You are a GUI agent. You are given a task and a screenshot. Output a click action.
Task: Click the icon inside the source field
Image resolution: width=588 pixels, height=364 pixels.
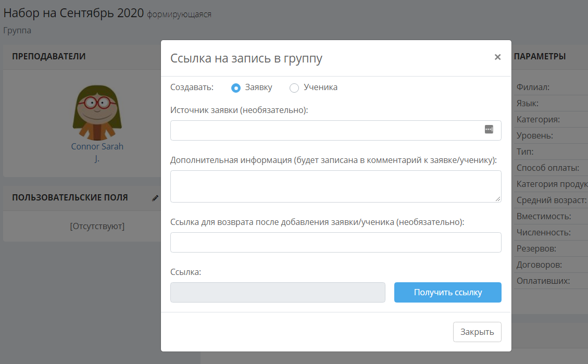[x=489, y=129]
